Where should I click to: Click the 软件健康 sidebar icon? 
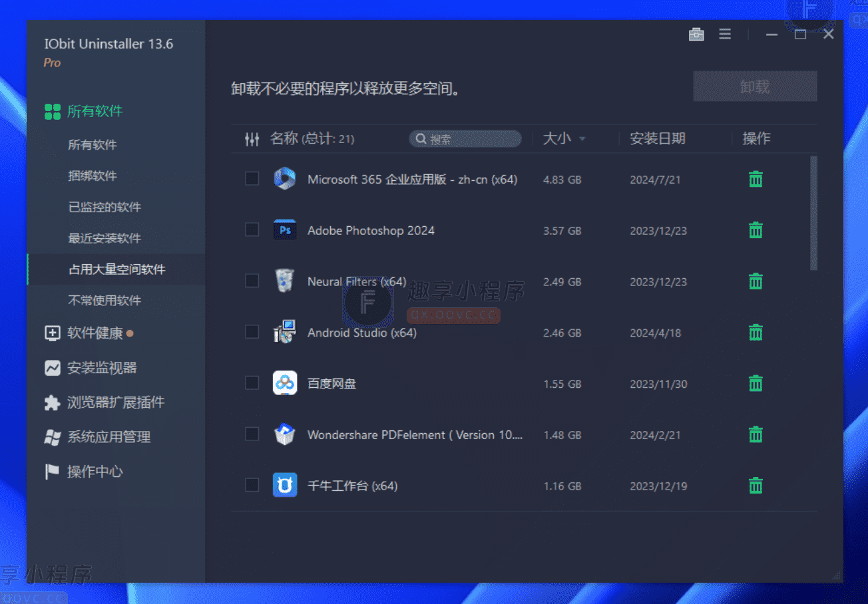(x=52, y=333)
